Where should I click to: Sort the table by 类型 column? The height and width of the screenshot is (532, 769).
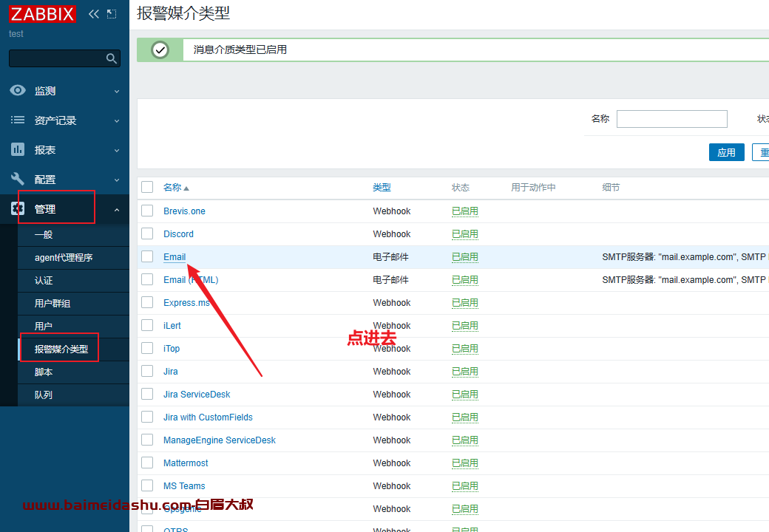click(382, 188)
